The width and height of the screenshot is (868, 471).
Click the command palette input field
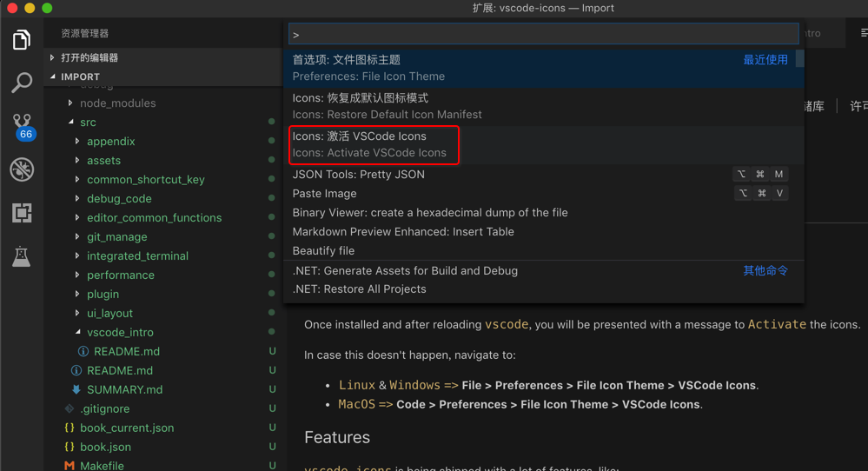[544, 34]
